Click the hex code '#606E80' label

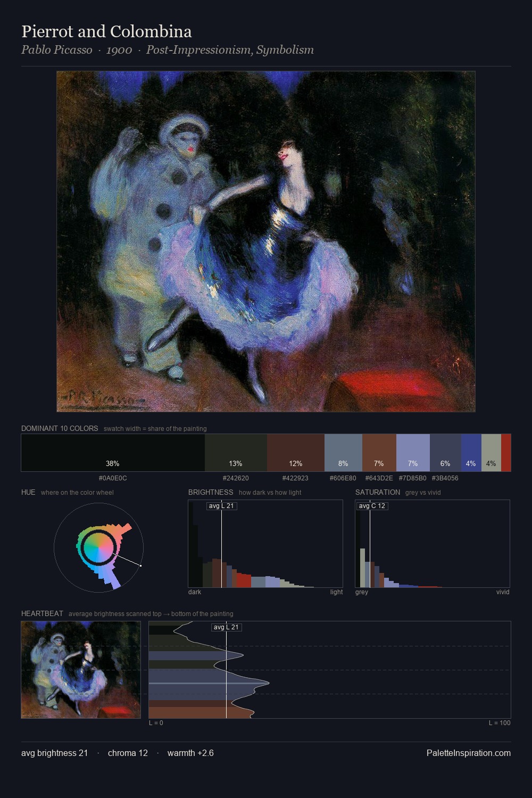click(x=343, y=478)
